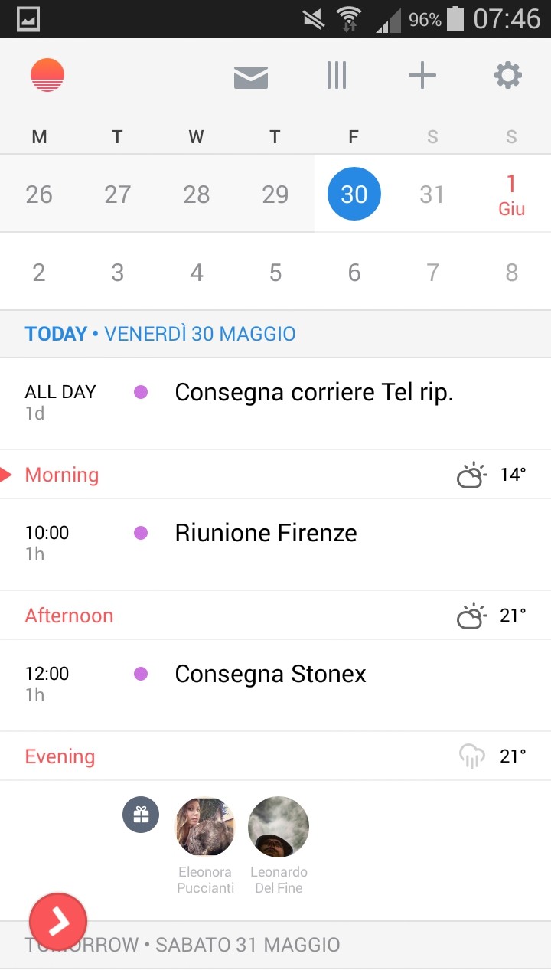The width and height of the screenshot is (551, 980).
Task: Select day 27 in the week row
Action: 118,194
